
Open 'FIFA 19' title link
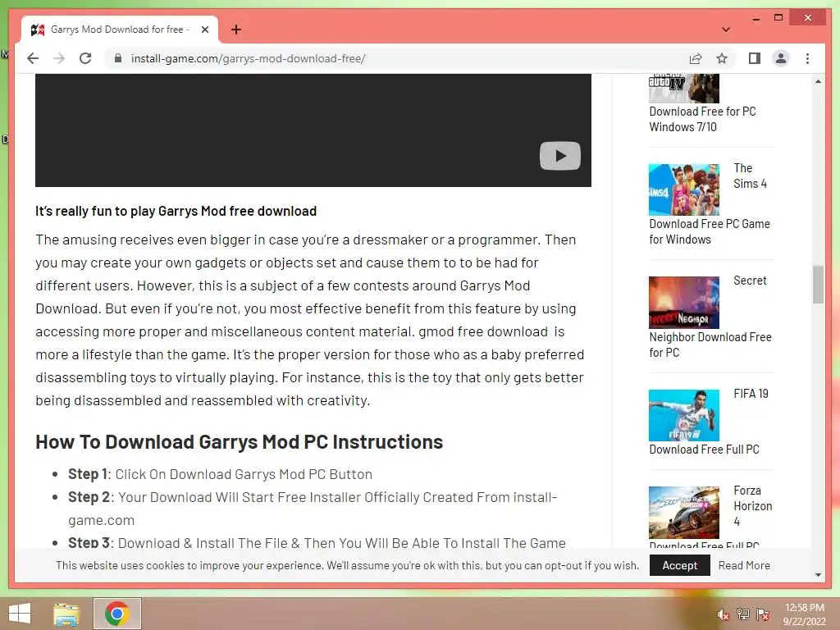click(x=751, y=394)
